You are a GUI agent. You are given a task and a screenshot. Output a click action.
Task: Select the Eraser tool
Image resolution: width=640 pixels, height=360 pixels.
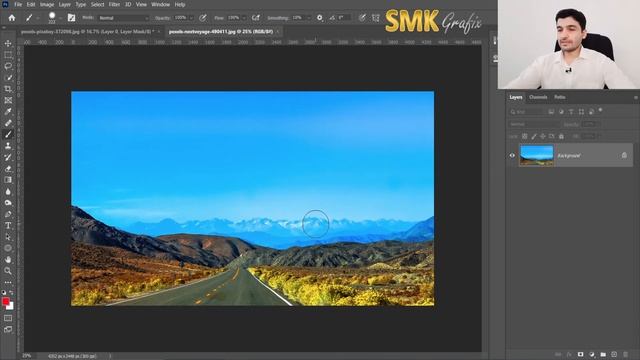point(8,169)
